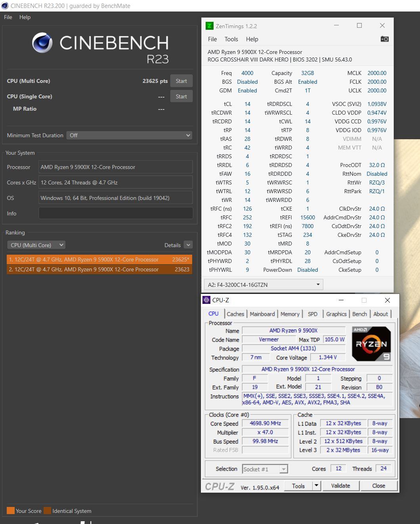Click the CPU-Z Validate button
Viewport: 420px width, 524px height.
tap(341, 486)
